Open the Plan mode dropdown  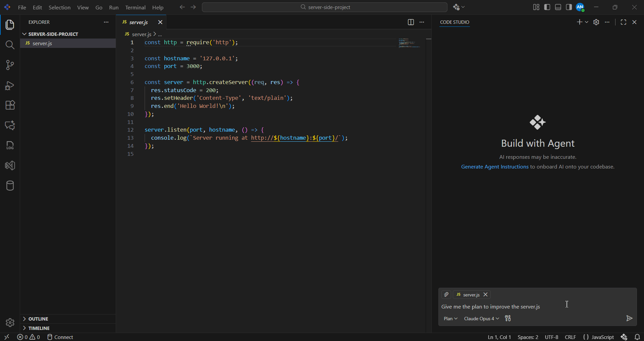click(x=450, y=319)
